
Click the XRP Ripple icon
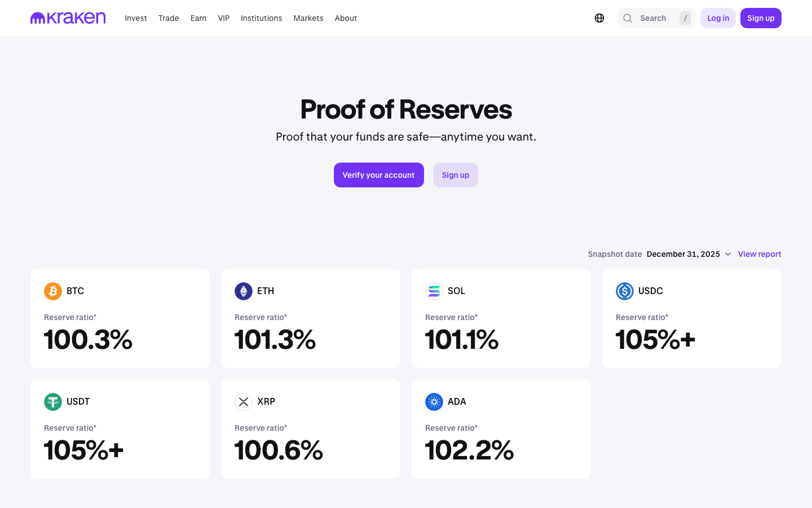(x=242, y=401)
